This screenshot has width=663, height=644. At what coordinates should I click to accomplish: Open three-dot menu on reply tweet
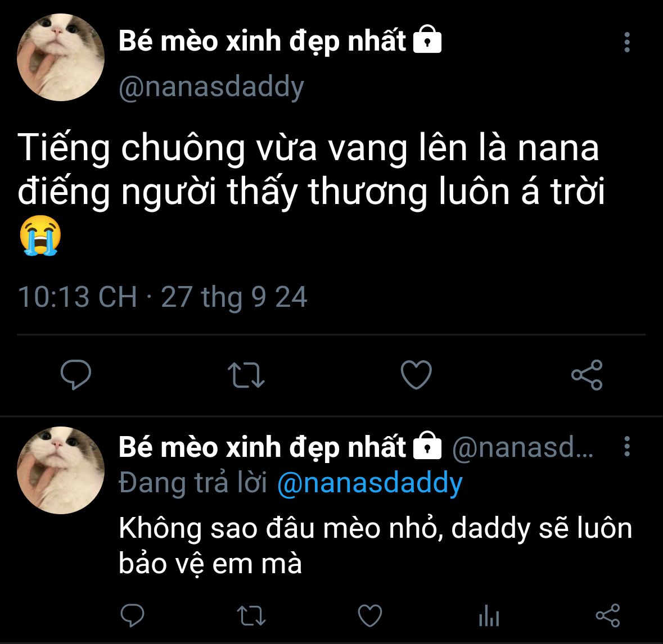click(627, 446)
